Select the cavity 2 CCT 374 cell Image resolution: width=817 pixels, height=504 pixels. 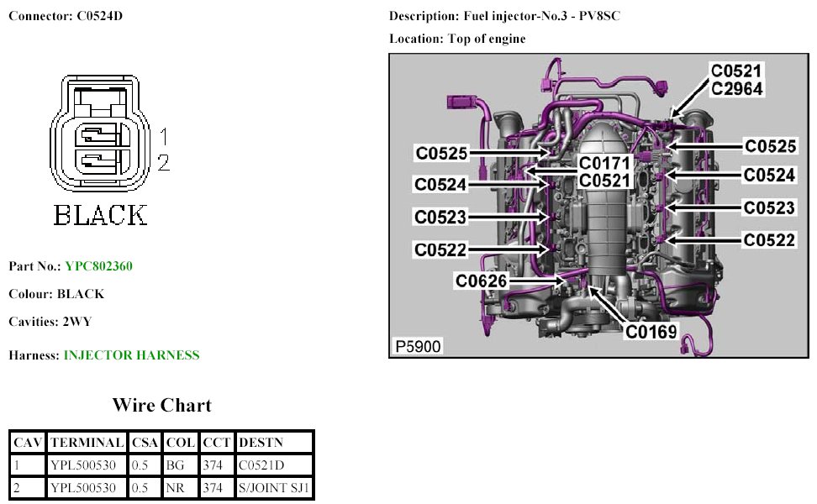click(x=217, y=488)
